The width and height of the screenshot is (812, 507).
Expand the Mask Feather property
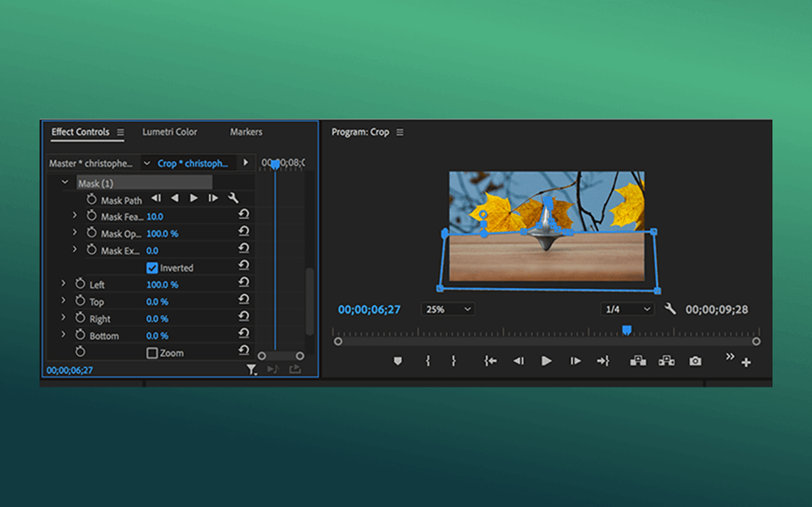coord(75,216)
